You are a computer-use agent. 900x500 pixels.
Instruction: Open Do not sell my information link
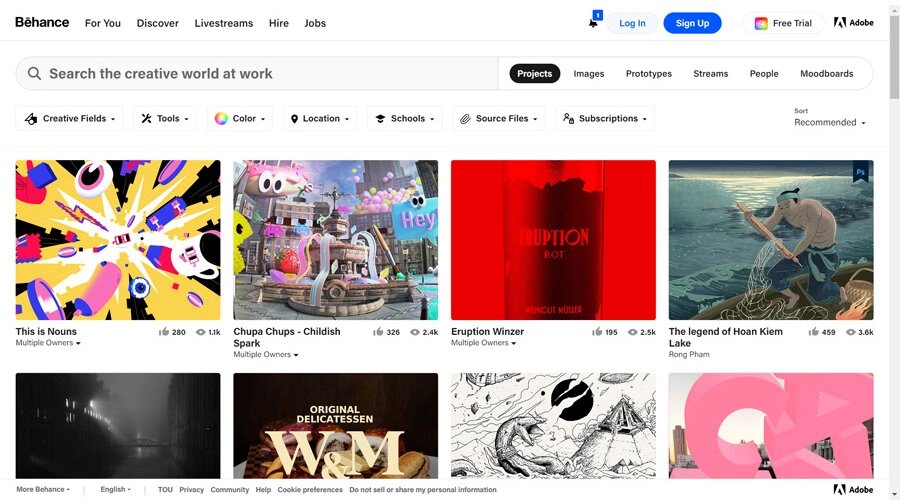click(x=423, y=490)
